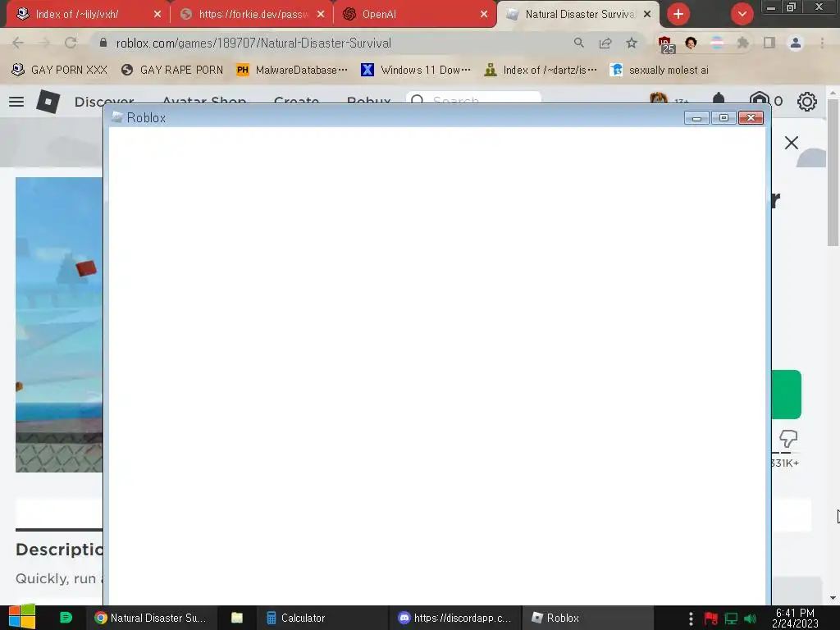Switch to the Calculator taskbar item
Viewport: 840px width, 630px height.
pos(322,618)
